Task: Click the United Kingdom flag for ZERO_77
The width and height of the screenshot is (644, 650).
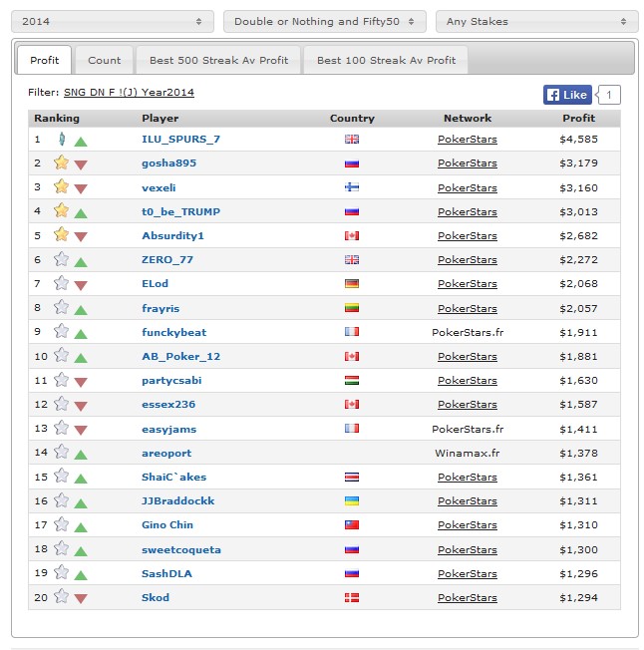Action: point(351,259)
